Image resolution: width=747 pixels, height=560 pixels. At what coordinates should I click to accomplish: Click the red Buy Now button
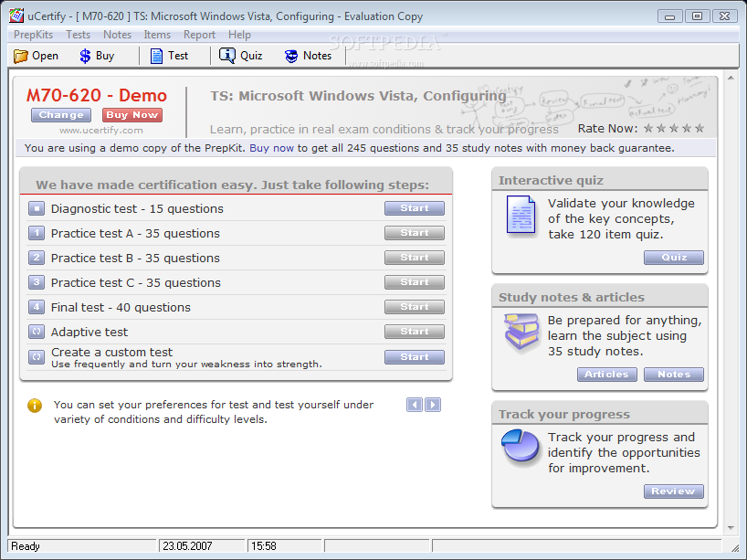(x=132, y=115)
